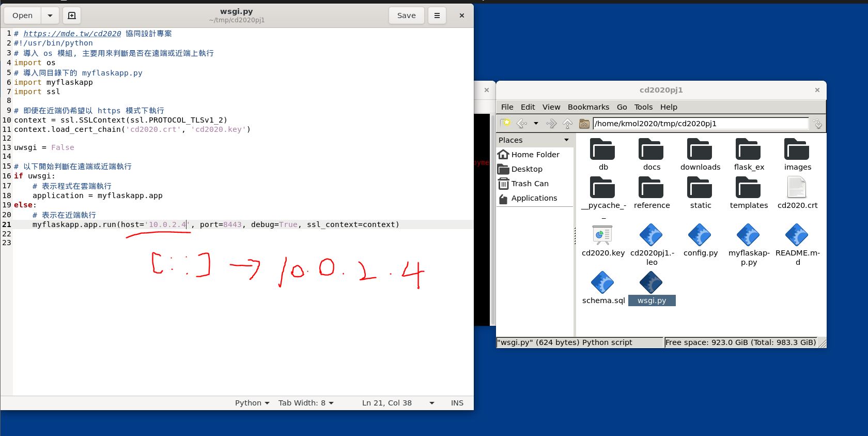Click the file manager path input field

tap(700, 124)
